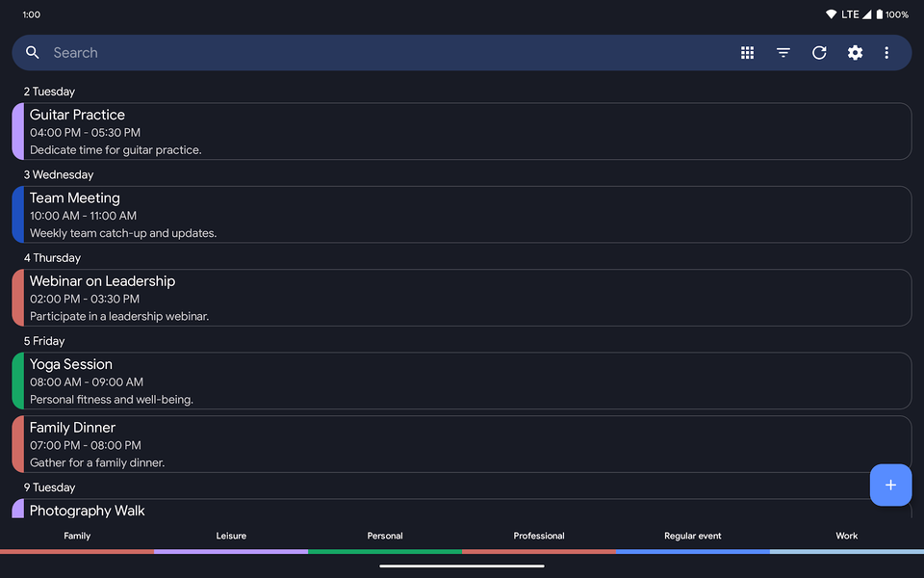This screenshot has height=578, width=924.
Task: Focus the Search text field
Action: (385, 53)
